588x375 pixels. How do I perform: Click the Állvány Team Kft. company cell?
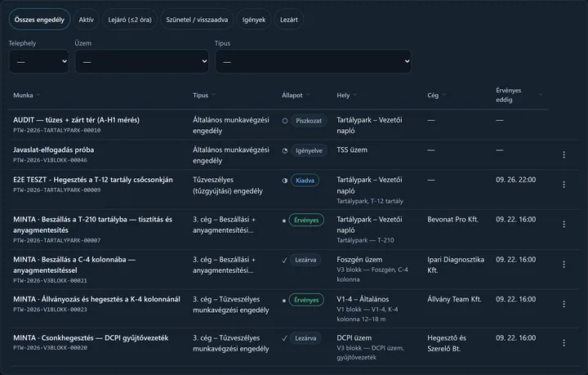454,299
